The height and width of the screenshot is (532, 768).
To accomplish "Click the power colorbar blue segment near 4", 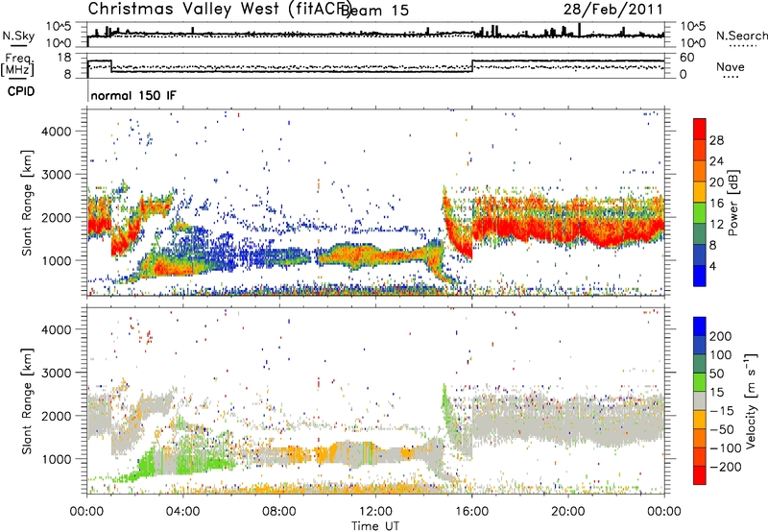I will pyautogui.click(x=700, y=276).
